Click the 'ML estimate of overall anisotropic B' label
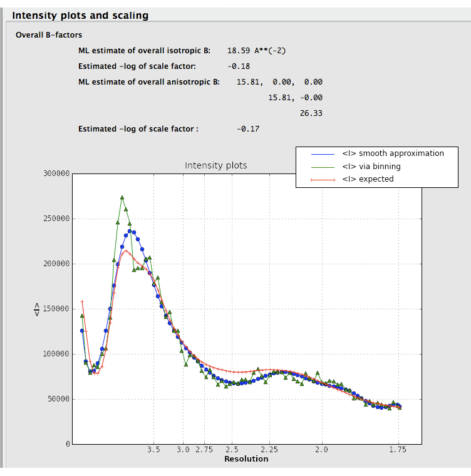Image resolution: width=471 pixels, height=476 pixels. (x=148, y=82)
